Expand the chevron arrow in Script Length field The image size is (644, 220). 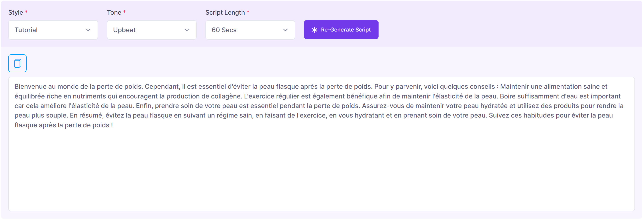point(285,30)
